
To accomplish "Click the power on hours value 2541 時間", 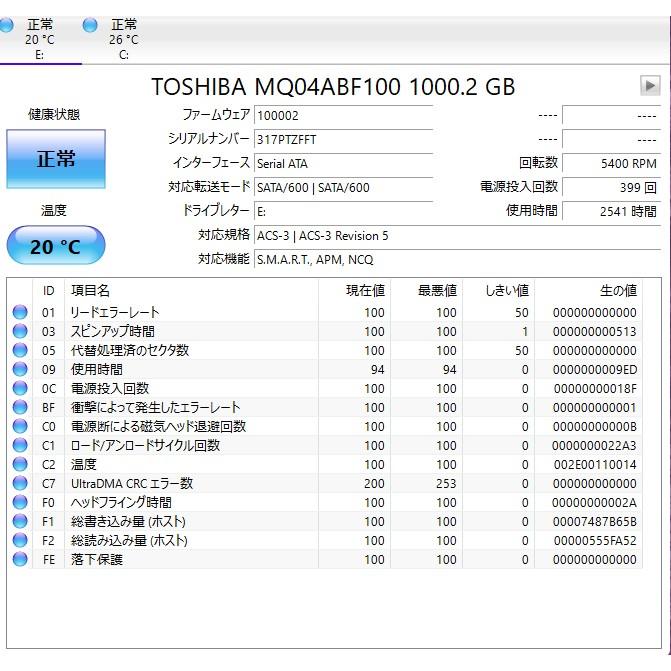I will (612, 211).
